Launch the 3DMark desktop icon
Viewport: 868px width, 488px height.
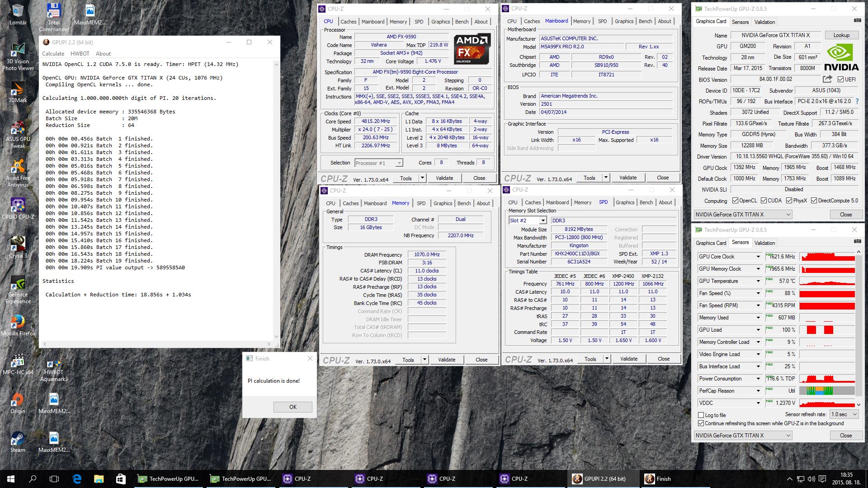pos(18,92)
